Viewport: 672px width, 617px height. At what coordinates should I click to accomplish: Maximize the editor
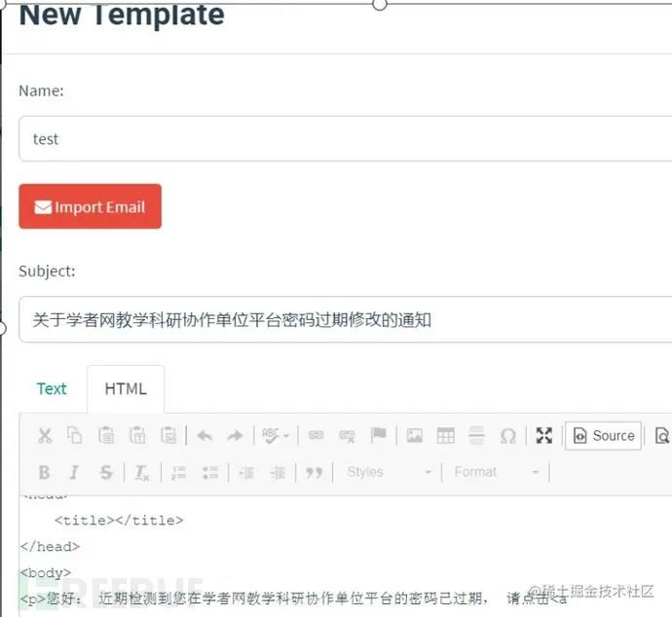[544, 435]
